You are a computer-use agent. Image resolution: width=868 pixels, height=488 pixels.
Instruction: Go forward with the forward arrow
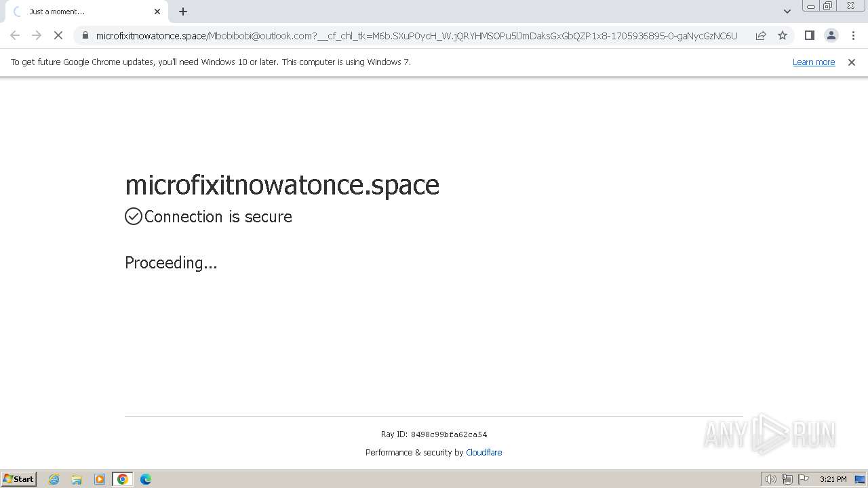click(37, 35)
